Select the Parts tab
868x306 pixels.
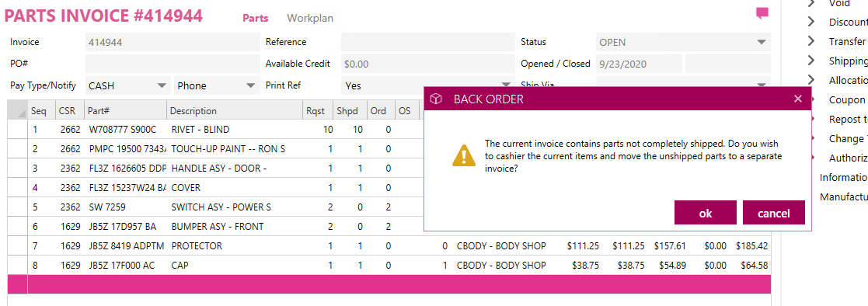point(255,19)
